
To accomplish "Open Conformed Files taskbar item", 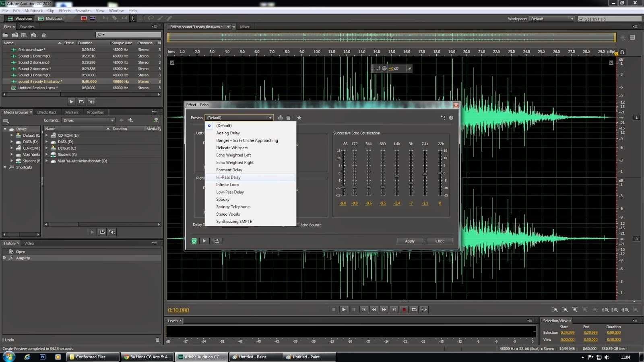I will 93,357.
